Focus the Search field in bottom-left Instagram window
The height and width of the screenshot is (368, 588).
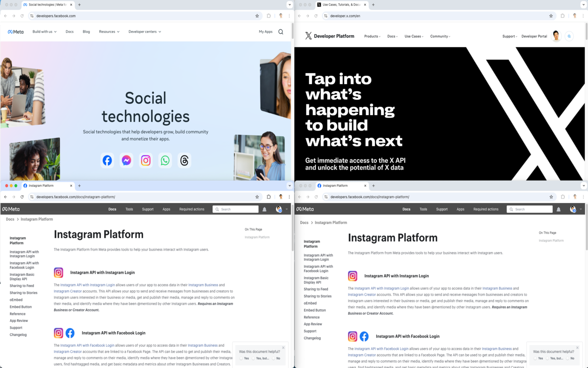(236, 209)
